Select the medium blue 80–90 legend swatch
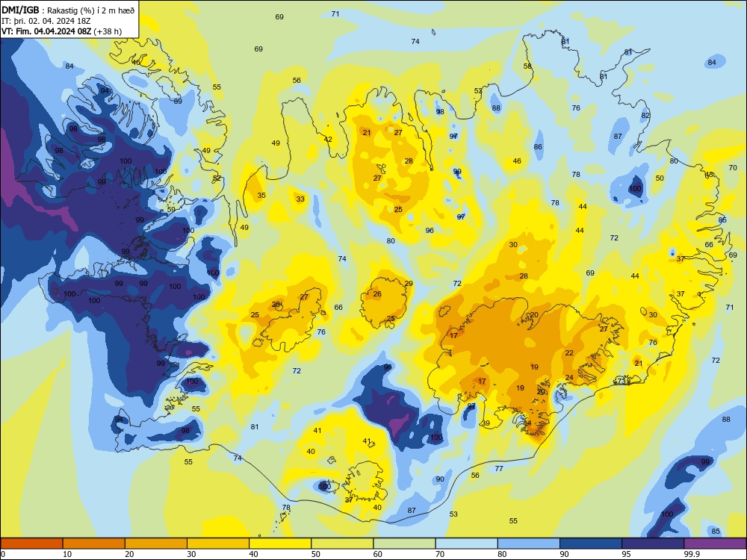Viewport: 747px width, 560px height. click(x=529, y=544)
